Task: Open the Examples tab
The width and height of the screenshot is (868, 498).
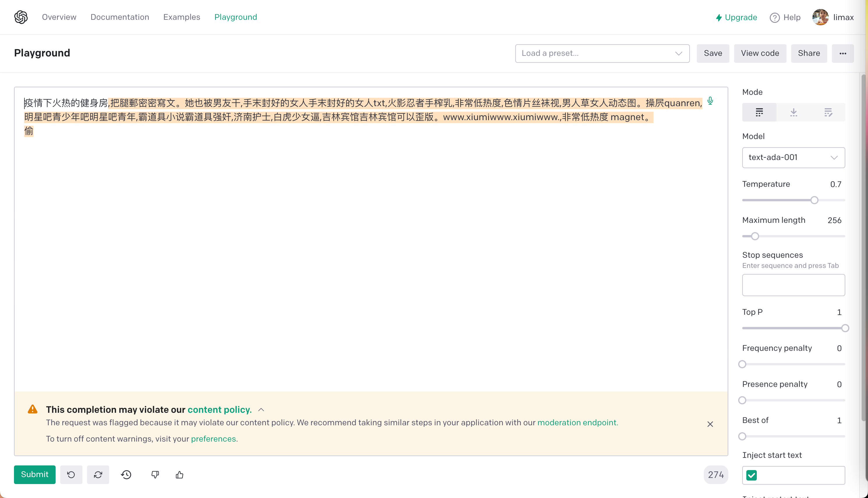Action: [x=181, y=17]
